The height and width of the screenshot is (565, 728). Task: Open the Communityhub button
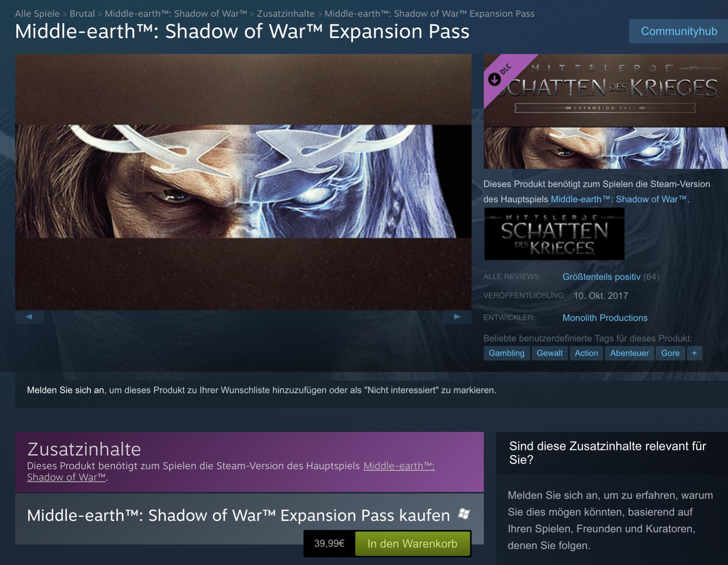click(x=679, y=31)
